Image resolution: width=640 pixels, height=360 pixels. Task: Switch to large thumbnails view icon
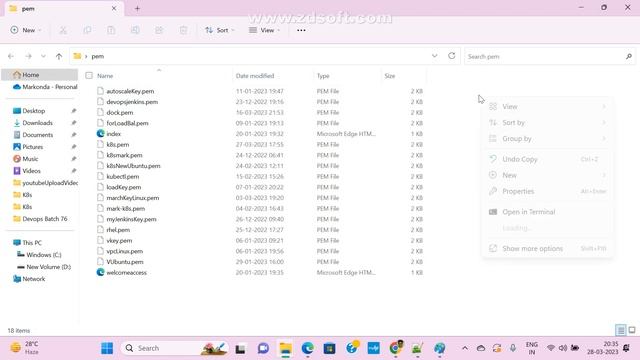coord(632,330)
